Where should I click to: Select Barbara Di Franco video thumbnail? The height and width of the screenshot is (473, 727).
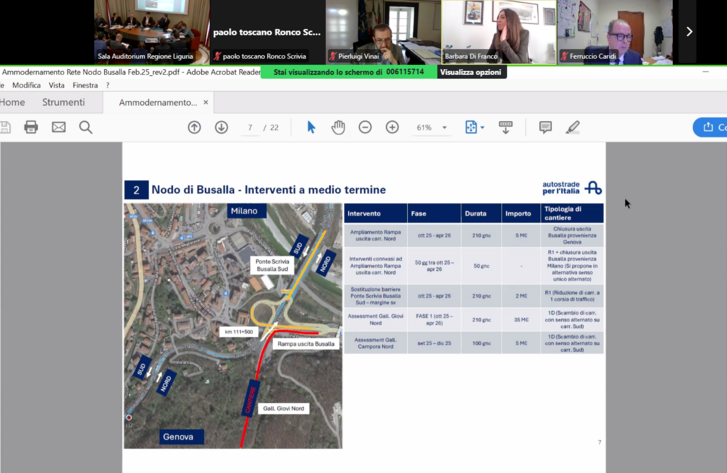(497, 32)
